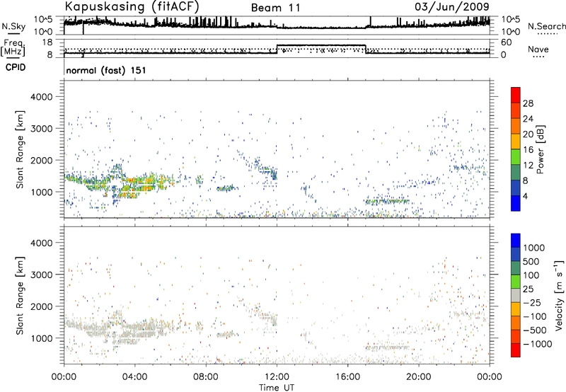Click the '16:00' time axis tick label

coord(347,377)
